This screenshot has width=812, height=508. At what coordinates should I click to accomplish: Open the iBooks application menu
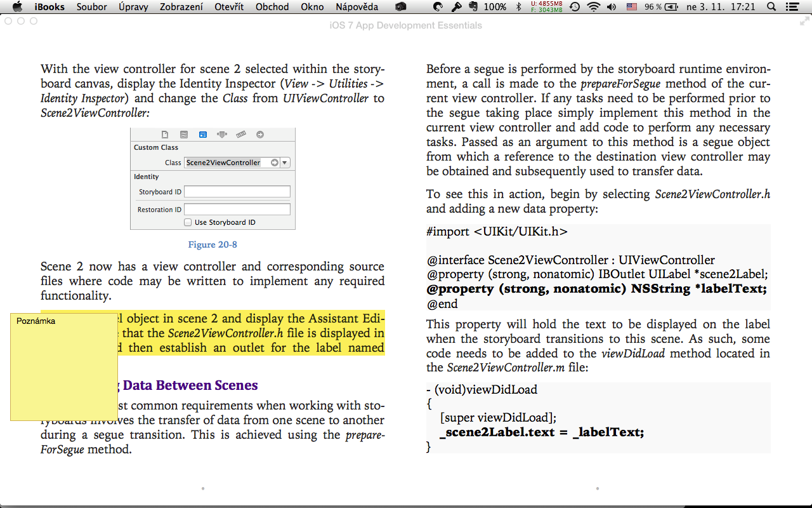click(x=49, y=7)
